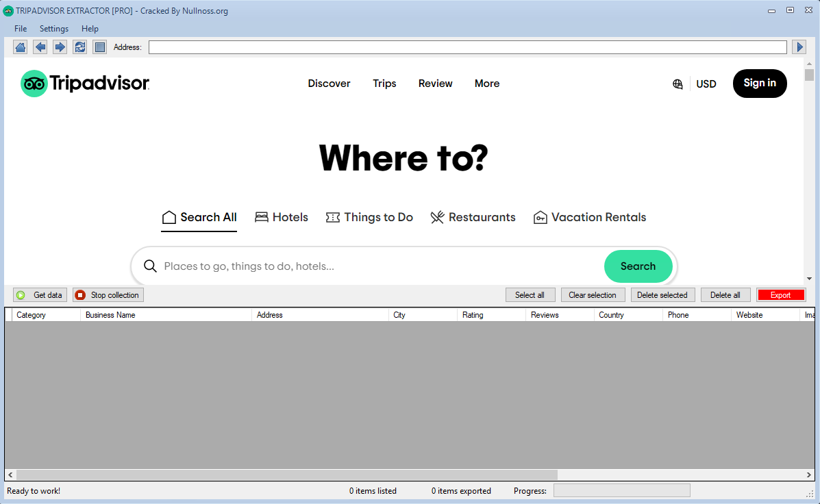Sort by Rating column header
Image resolution: width=820 pixels, height=504 pixels.
click(x=492, y=315)
